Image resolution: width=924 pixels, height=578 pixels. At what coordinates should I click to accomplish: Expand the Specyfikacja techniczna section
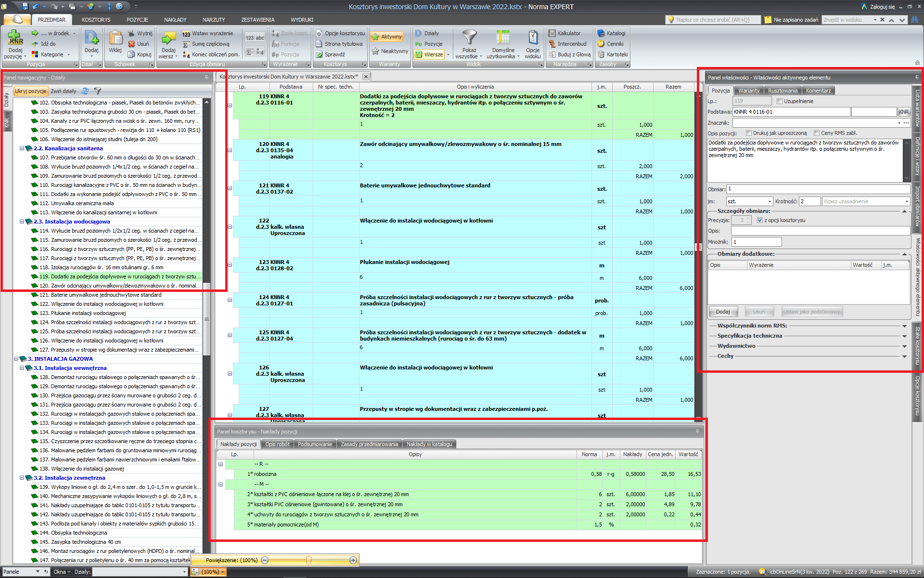(x=904, y=336)
